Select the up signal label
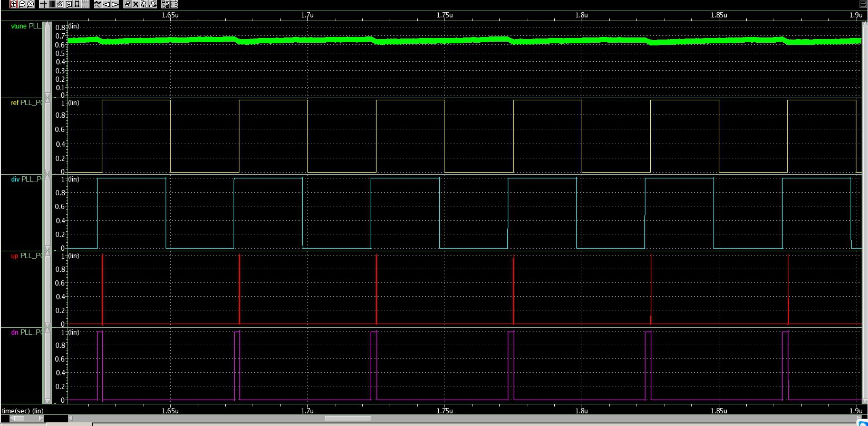 click(x=15, y=256)
